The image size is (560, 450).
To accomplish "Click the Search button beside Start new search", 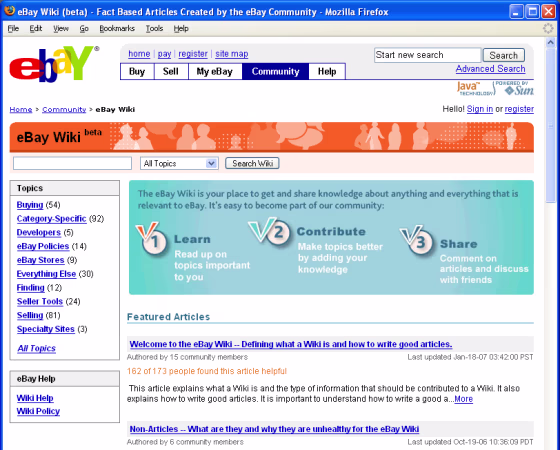I will [504, 55].
